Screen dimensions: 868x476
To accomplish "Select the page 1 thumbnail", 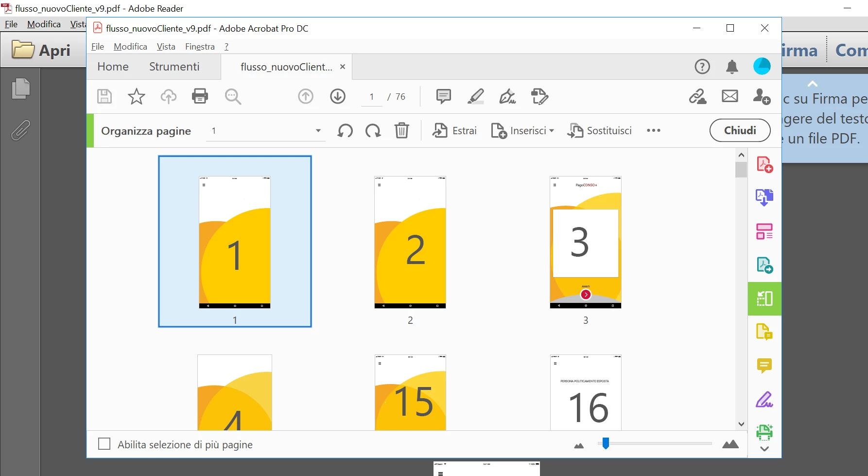I will [x=235, y=242].
